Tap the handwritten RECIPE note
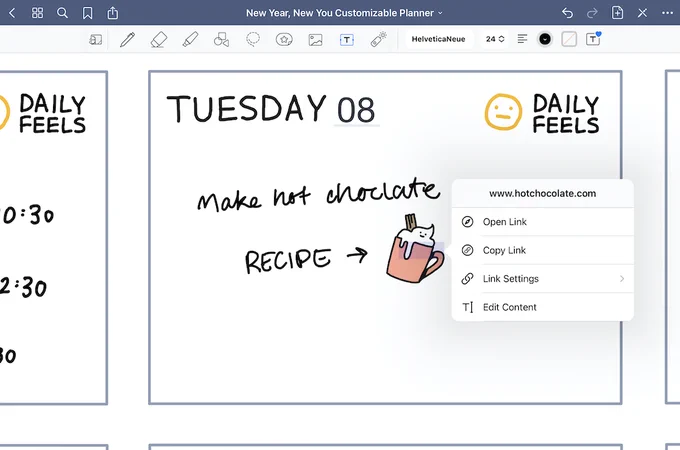This screenshot has height=450, width=680. click(288, 260)
